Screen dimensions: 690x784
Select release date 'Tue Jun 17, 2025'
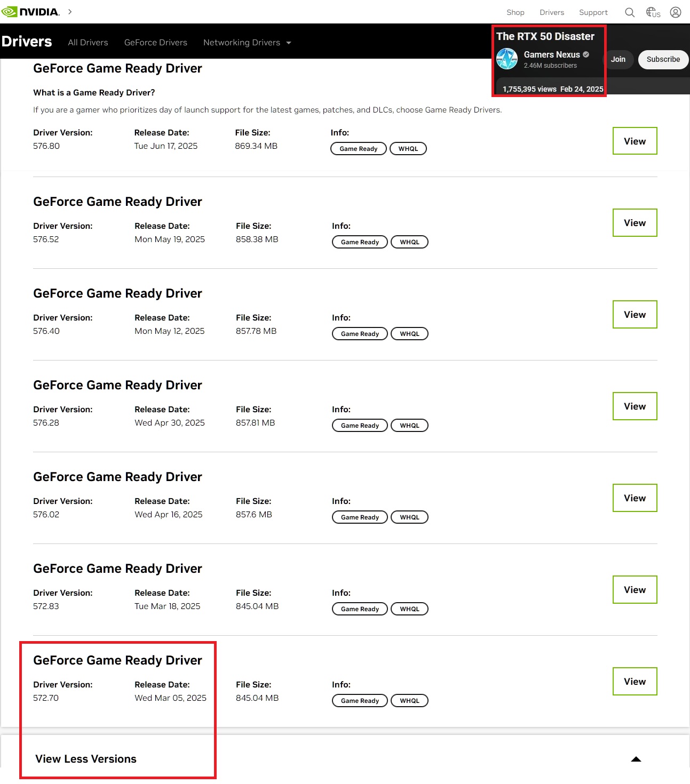point(166,146)
